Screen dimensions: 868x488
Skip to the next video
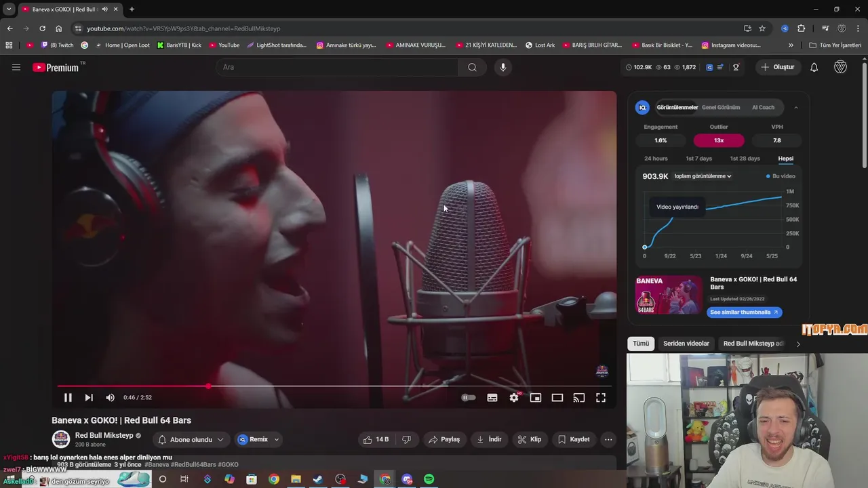(89, 398)
